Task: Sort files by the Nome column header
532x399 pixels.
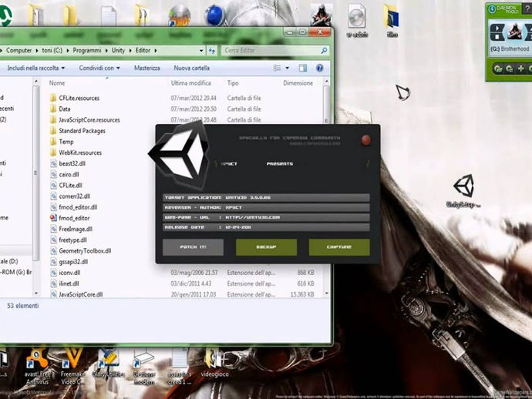Action: pyautogui.click(x=57, y=83)
